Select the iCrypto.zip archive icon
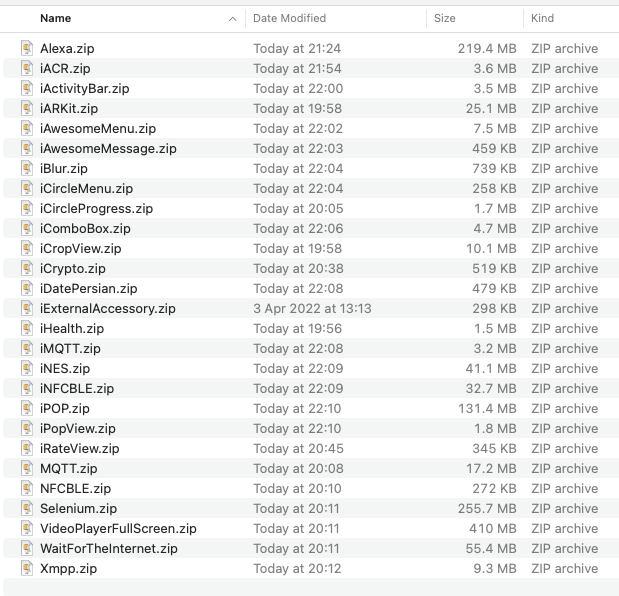The image size is (619, 596). point(27,268)
